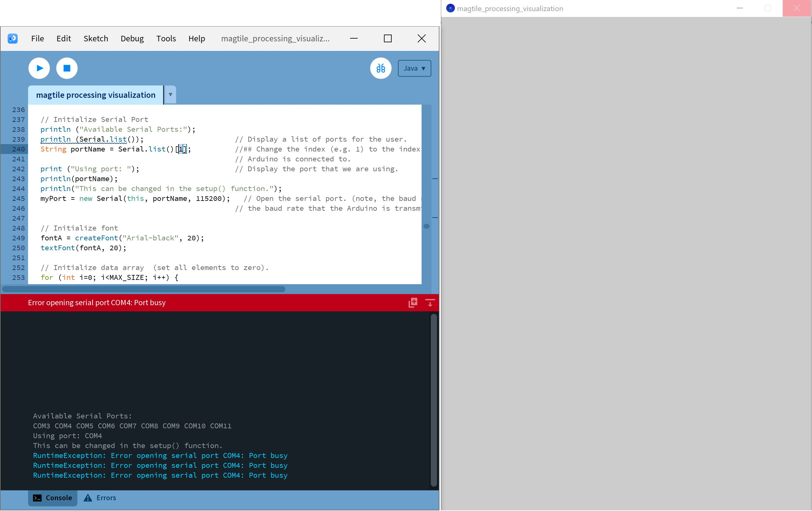Screen dimensions: 812x511
Task: Click the Processing logo icon
Action: point(13,39)
